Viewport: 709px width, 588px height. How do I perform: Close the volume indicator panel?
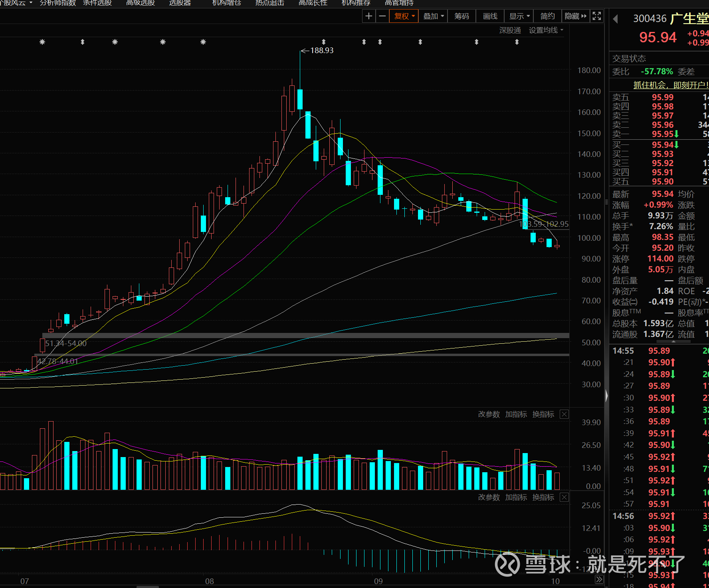point(564,414)
